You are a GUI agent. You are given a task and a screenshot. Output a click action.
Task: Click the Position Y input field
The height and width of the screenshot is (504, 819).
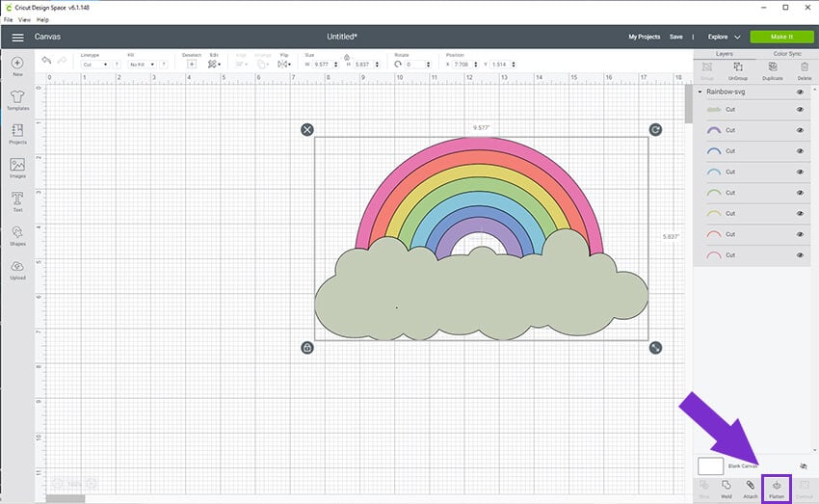point(500,65)
